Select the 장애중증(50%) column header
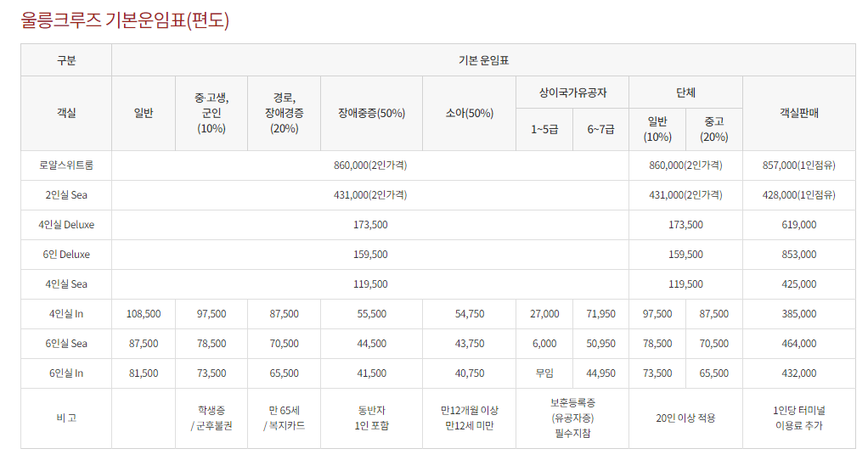This screenshot has height=460, width=868. 371,113
